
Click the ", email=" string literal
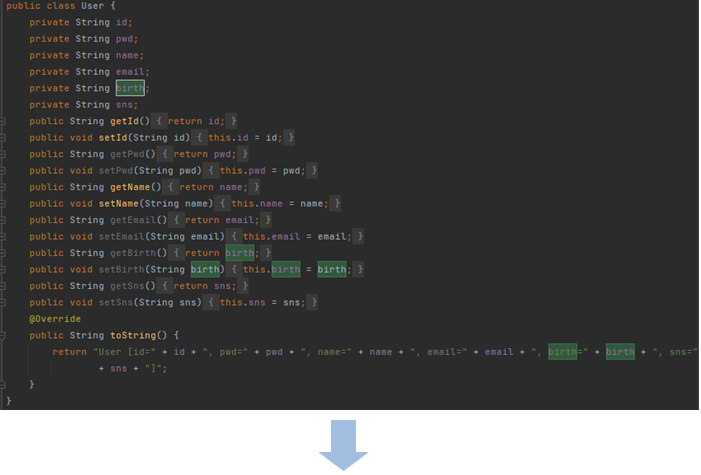pyautogui.click(x=439, y=352)
